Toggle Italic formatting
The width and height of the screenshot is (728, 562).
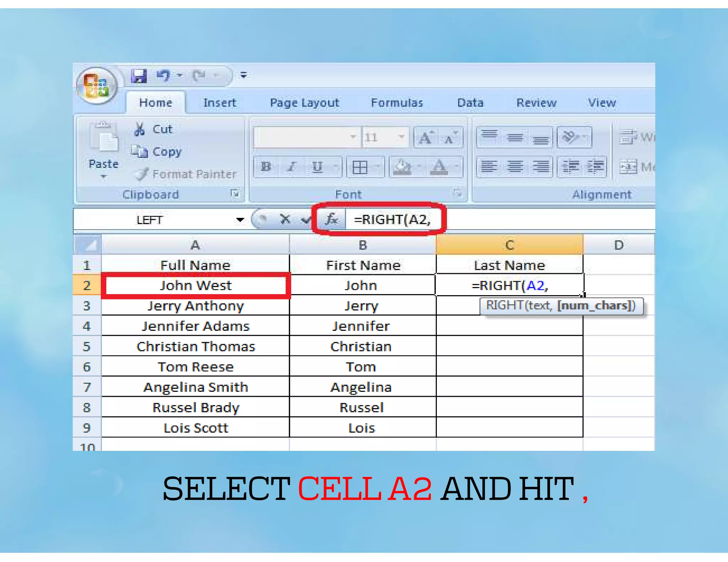pyautogui.click(x=291, y=167)
